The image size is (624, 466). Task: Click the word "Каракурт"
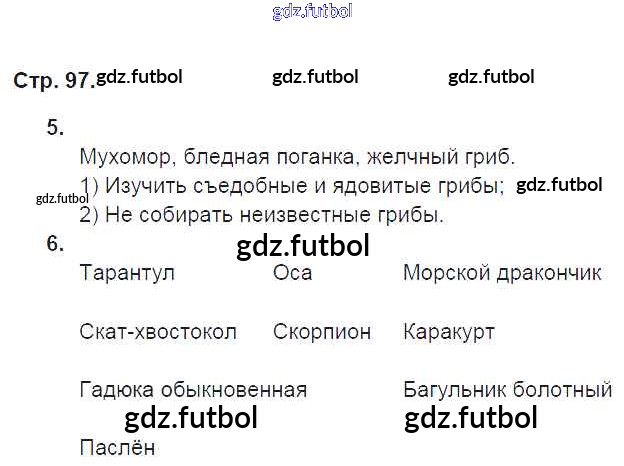tap(449, 331)
